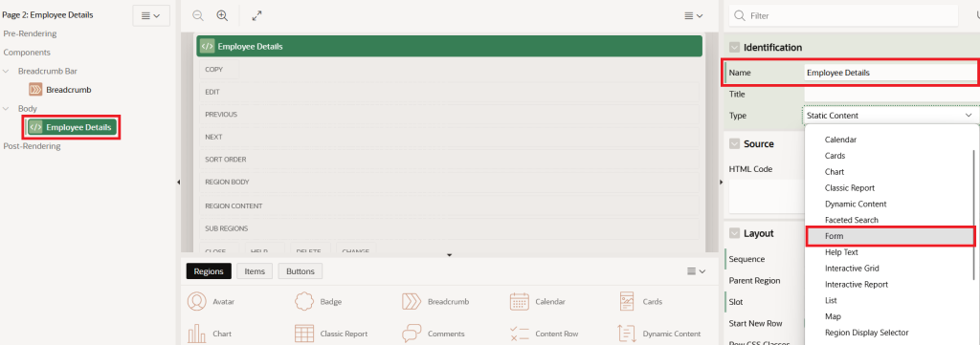Select the Comments region gallery icon
980x345 pixels.
(412, 334)
